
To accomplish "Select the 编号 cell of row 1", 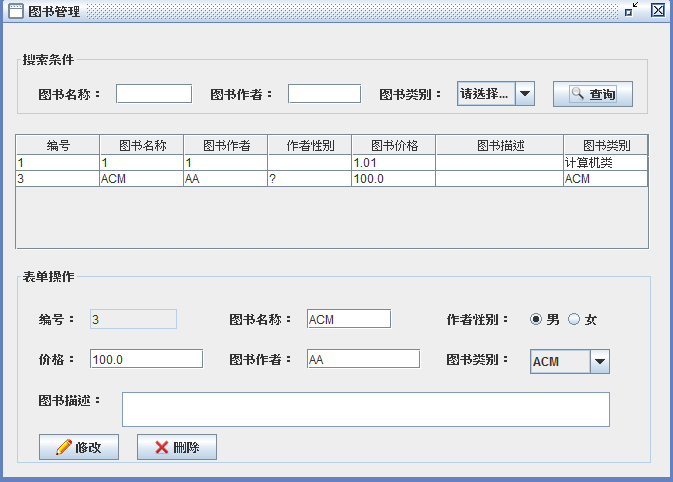I will (58, 163).
